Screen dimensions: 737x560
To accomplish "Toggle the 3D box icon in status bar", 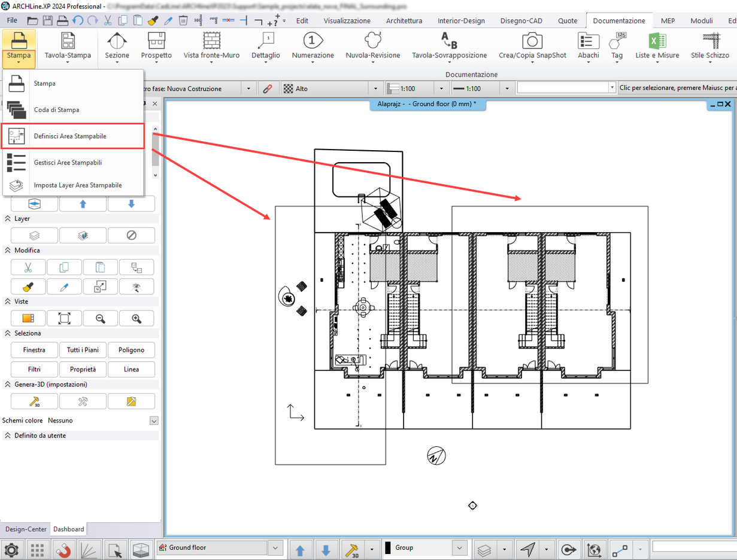I will (x=141, y=549).
